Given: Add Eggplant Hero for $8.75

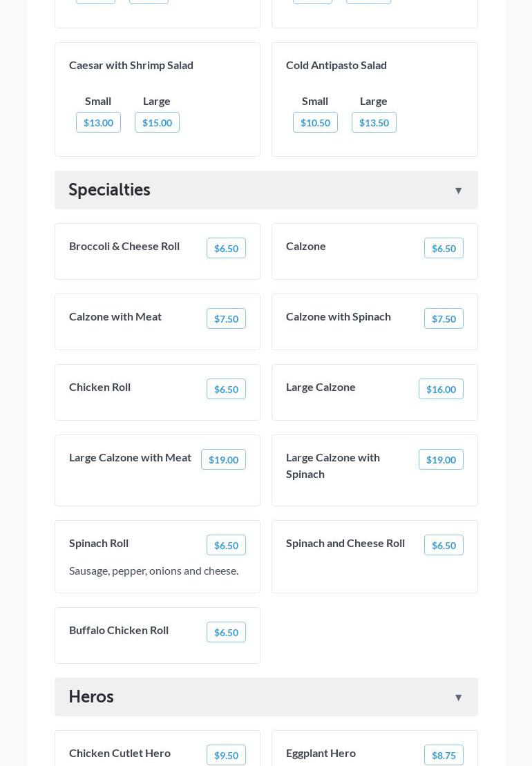Looking at the screenshot, I should point(444,755).
